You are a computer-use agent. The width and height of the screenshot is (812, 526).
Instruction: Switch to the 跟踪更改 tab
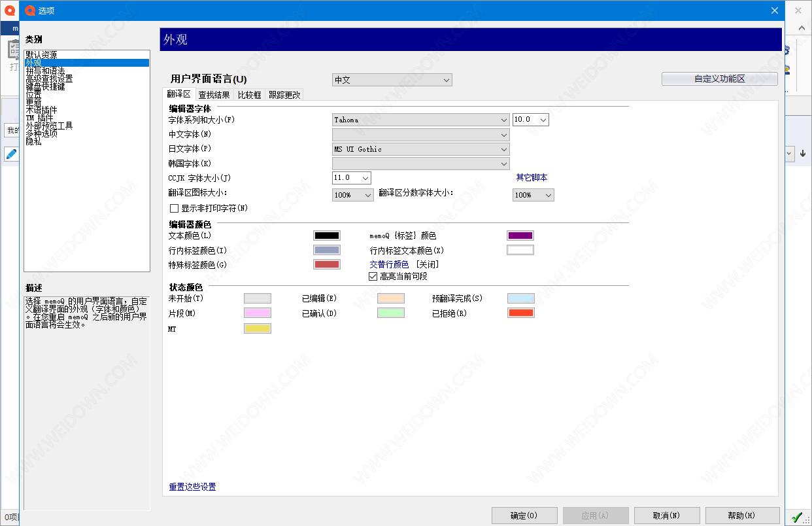284,95
